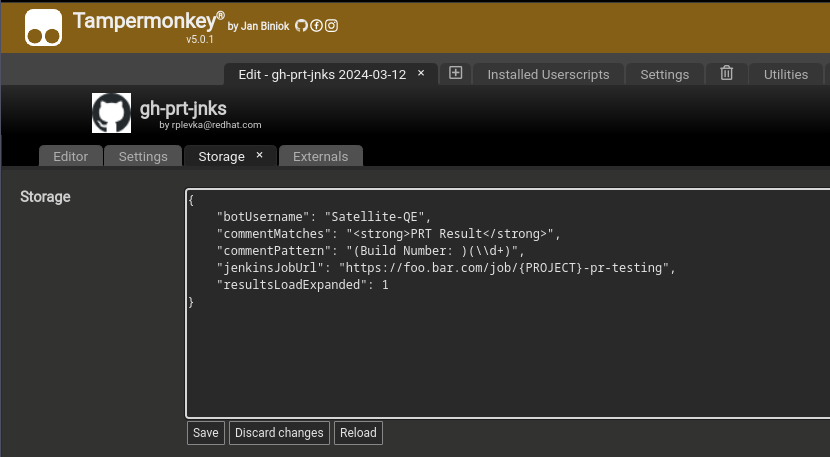Open the Installed Userscripts tab
This screenshot has height=457, width=830.
pos(548,75)
